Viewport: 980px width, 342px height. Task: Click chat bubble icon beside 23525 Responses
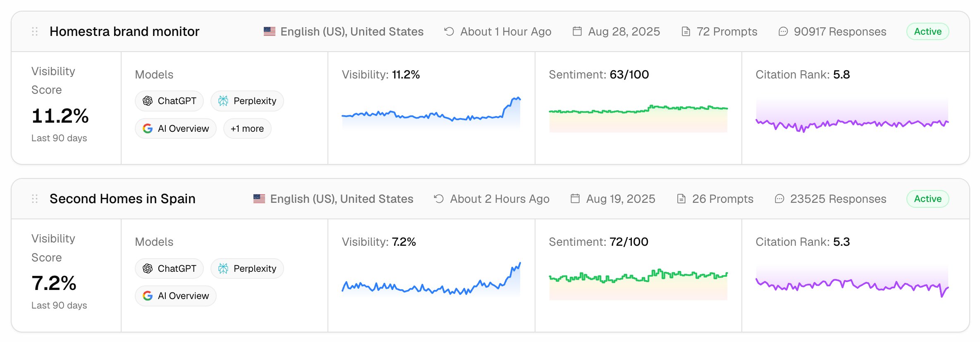click(x=779, y=199)
